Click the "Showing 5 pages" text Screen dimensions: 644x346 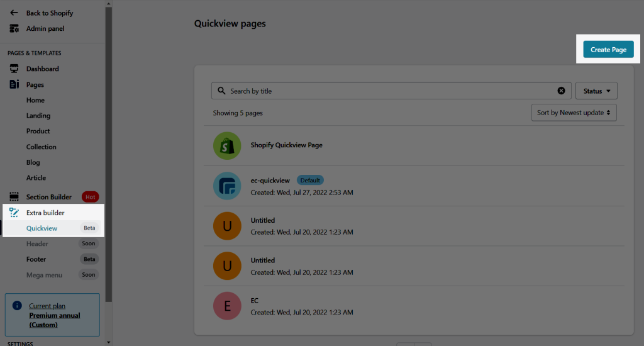238,113
